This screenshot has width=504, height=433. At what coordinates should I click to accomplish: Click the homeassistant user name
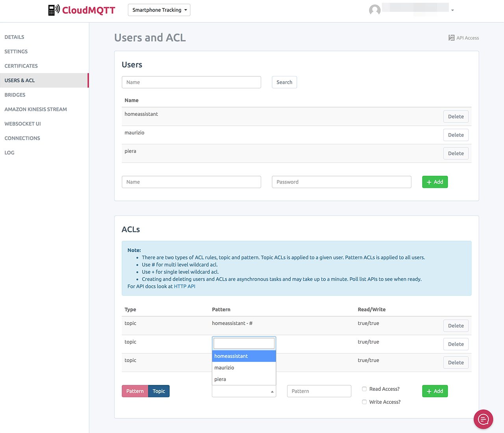[x=141, y=114]
